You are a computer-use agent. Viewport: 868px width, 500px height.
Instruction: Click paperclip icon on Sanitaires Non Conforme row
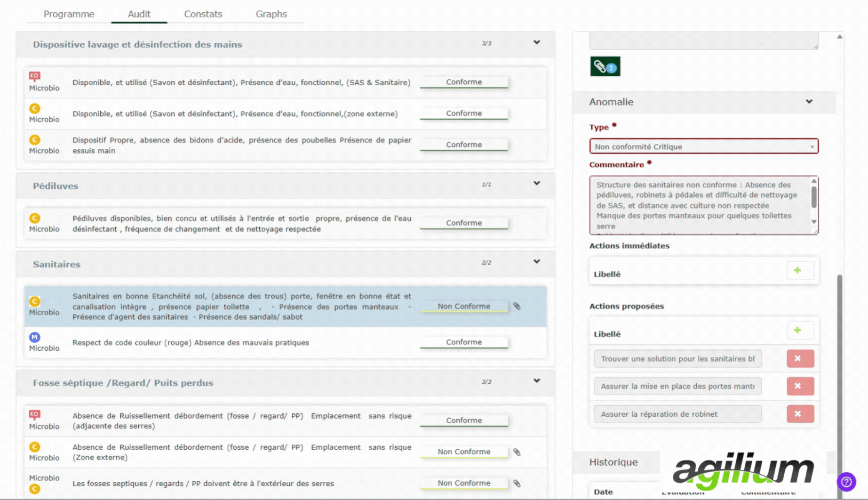pyautogui.click(x=517, y=306)
